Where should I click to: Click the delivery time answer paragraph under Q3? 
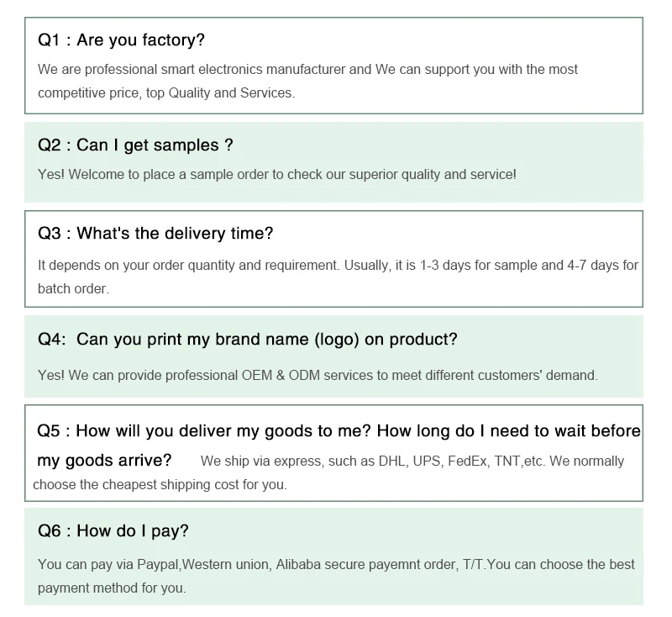point(338,266)
